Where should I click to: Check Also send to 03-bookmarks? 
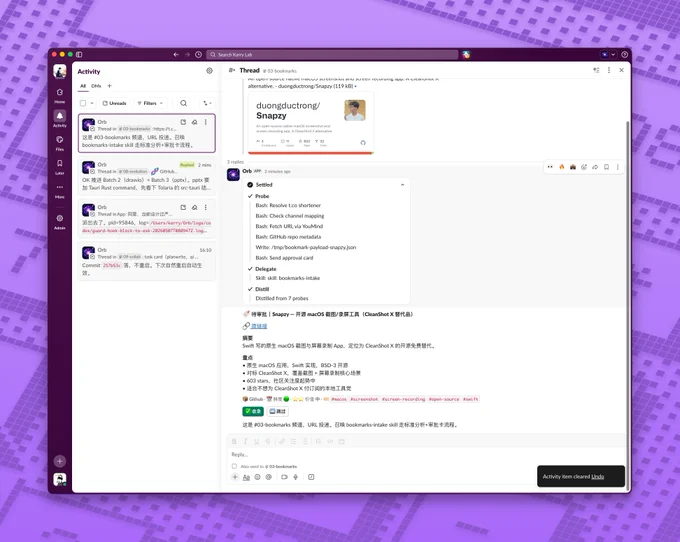[x=234, y=466]
